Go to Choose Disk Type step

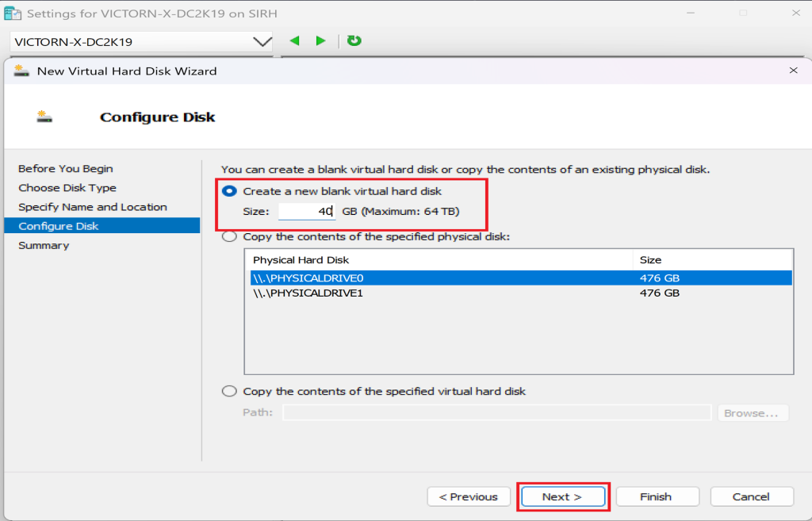67,188
